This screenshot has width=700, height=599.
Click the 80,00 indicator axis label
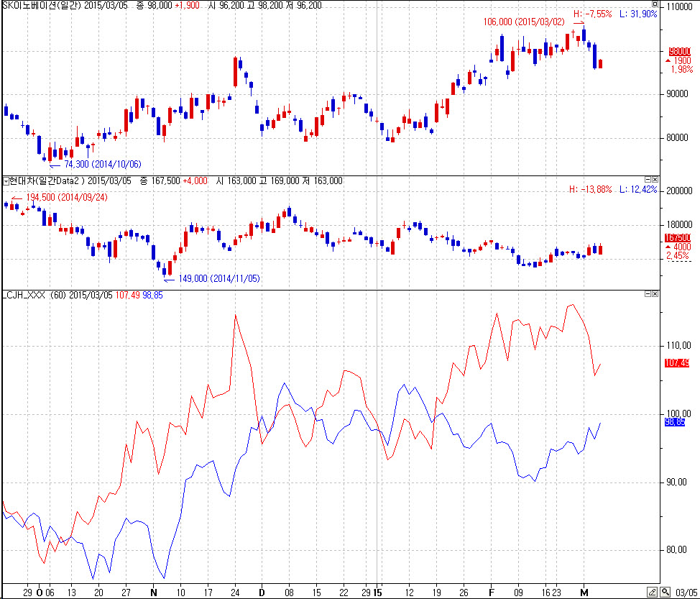coord(677,550)
